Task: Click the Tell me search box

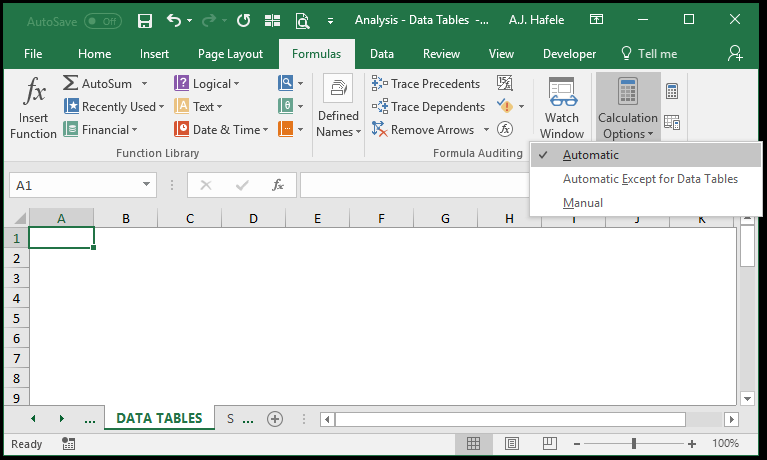Action: [x=649, y=54]
